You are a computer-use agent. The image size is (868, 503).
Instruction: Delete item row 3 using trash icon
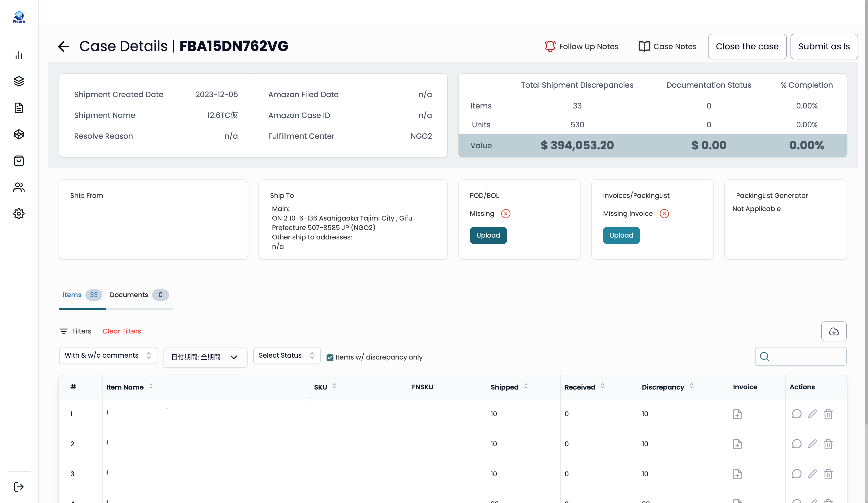pos(828,474)
